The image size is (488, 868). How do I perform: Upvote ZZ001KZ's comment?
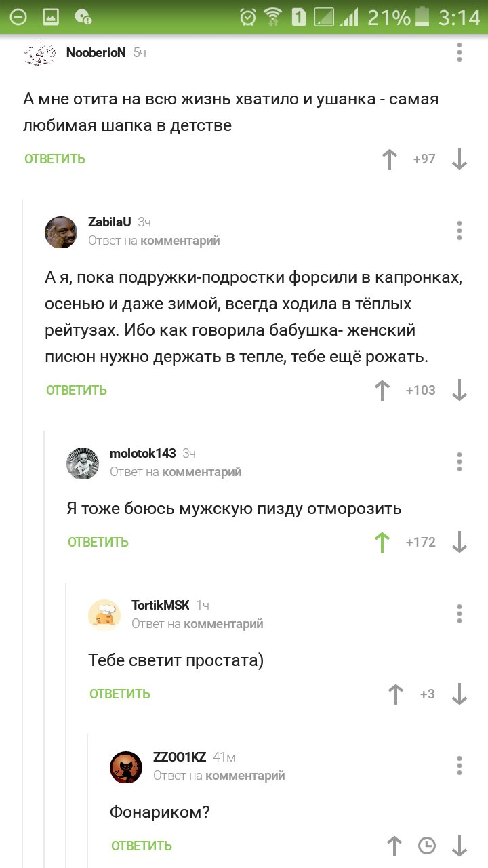coord(394,846)
